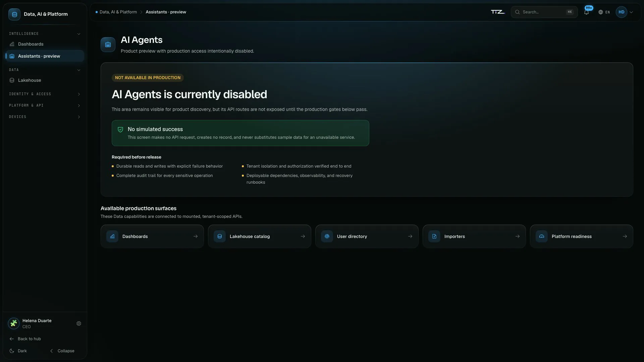Collapse the sidebar

pos(62,351)
